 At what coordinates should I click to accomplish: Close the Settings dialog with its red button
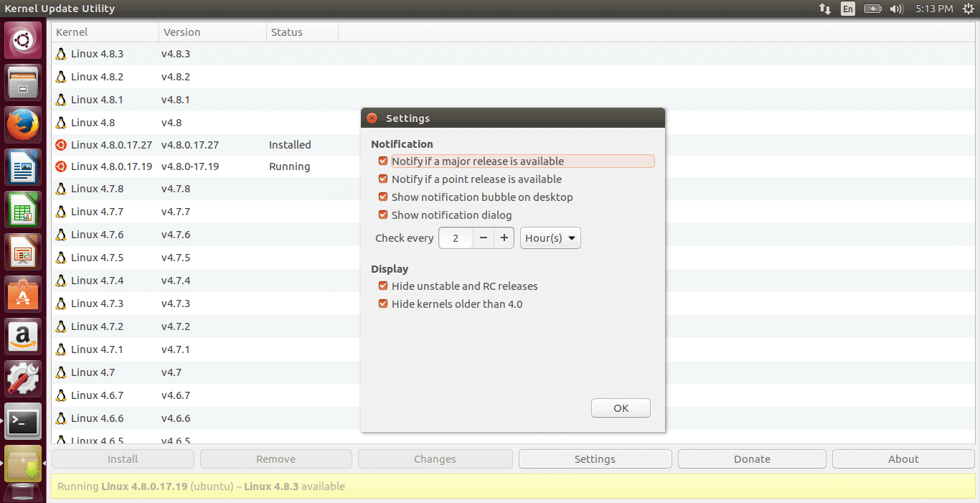(372, 118)
